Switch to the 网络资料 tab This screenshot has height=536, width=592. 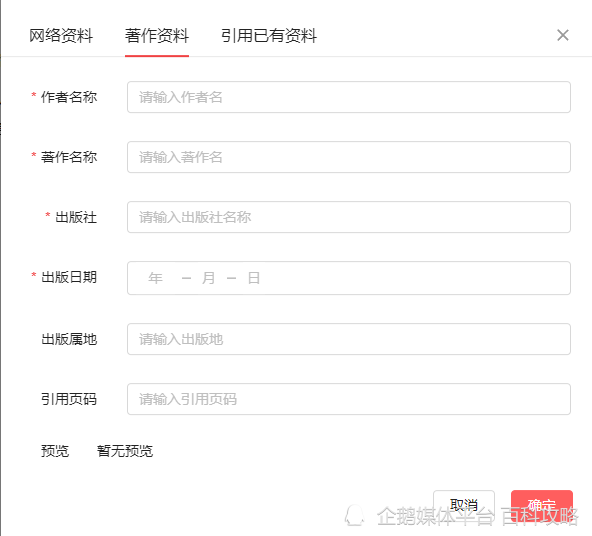tap(61, 36)
